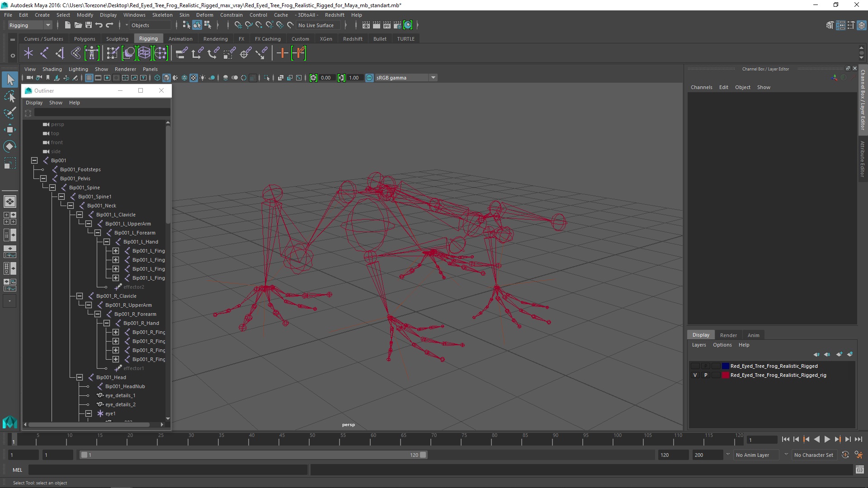Choose the Move tool in toolbox

[x=10, y=130]
